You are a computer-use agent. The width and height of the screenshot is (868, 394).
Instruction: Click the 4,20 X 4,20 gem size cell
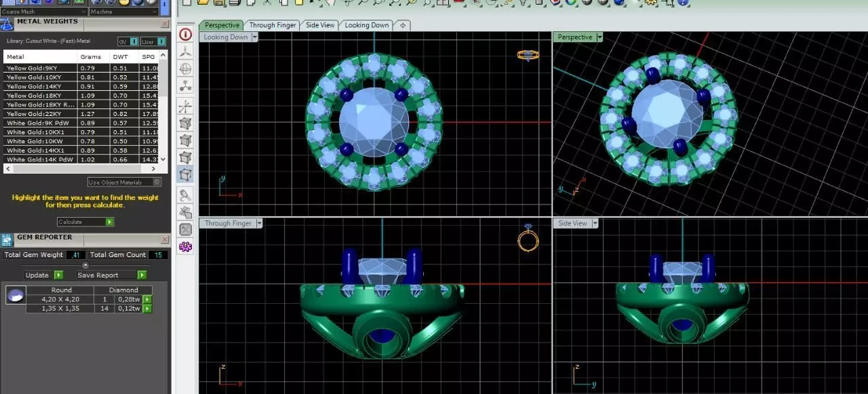(x=60, y=299)
